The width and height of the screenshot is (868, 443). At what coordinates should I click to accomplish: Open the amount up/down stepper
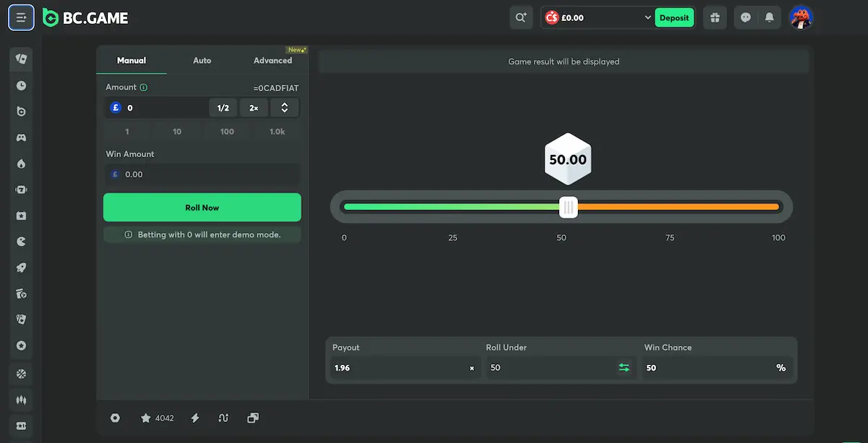284,108
